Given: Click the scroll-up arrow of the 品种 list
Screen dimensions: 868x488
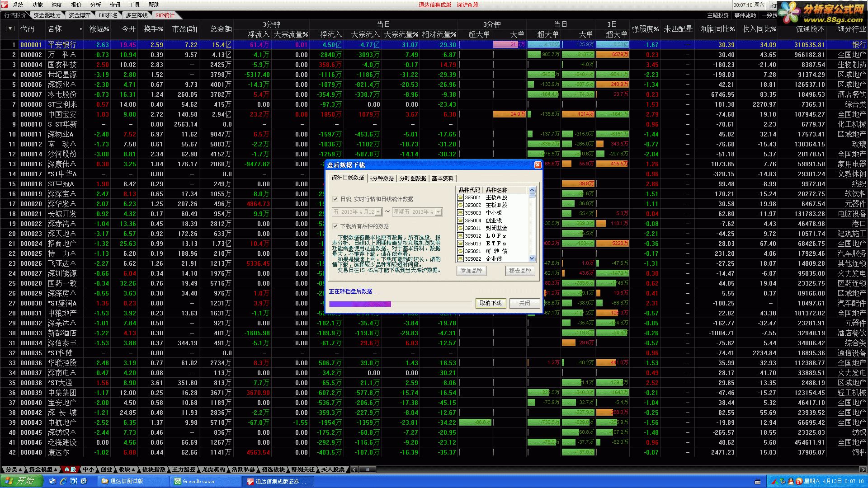Looking at the screenshot, I should click(532, 190).
